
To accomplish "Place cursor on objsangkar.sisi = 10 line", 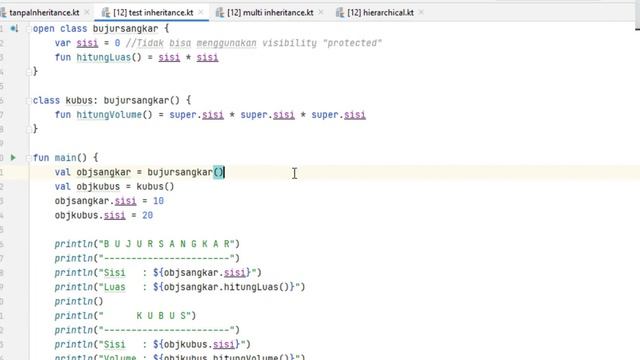I will pos(109,201).
